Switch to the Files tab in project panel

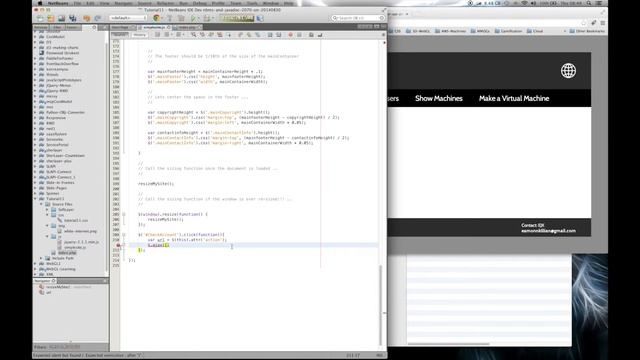tap(57, 27)
